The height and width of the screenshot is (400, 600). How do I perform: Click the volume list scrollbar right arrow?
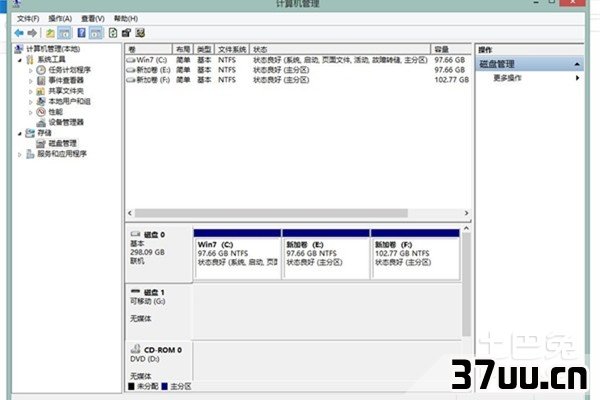[x=466, y=213]
